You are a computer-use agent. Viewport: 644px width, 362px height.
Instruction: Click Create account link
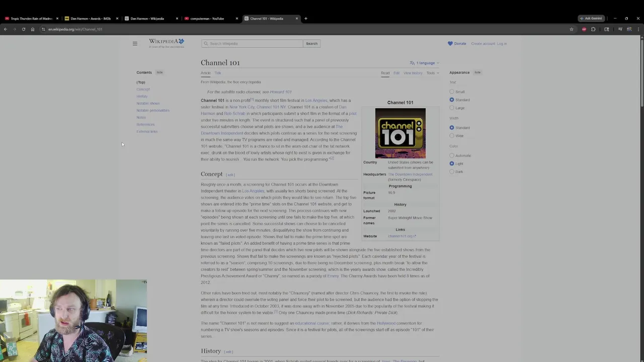(x=483, y=44)
